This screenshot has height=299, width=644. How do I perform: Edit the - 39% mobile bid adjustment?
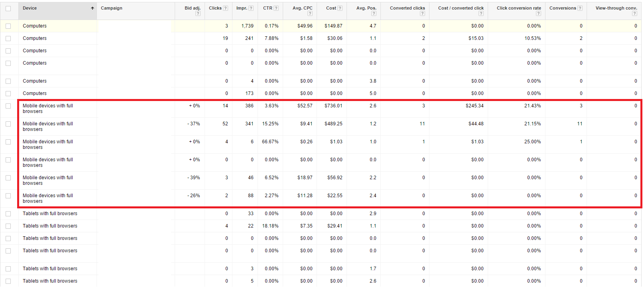click(194, 178)
